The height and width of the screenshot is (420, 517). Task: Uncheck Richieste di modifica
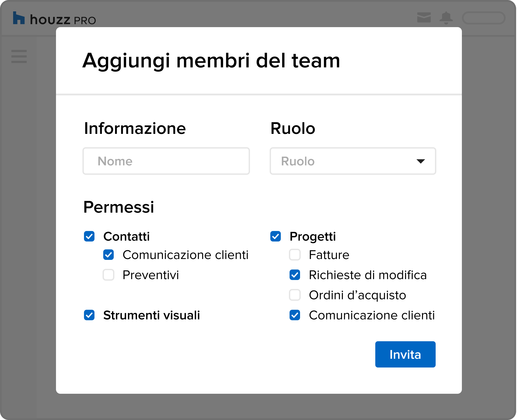pos(295,275)
